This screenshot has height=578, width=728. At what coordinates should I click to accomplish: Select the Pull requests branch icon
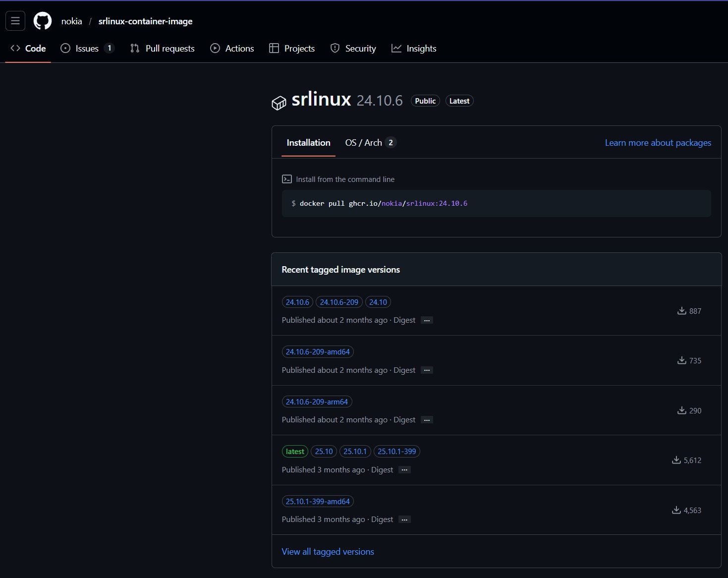134,48
